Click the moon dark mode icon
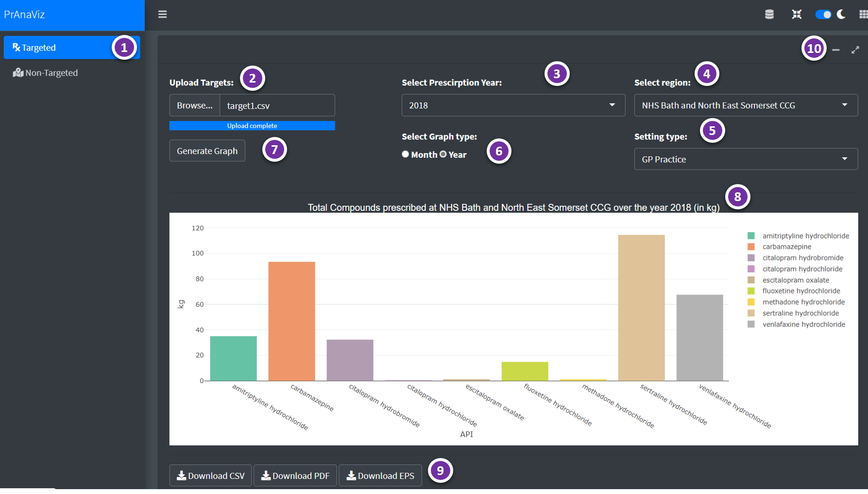This screenshot has height=494, width=868. (841, 15)
